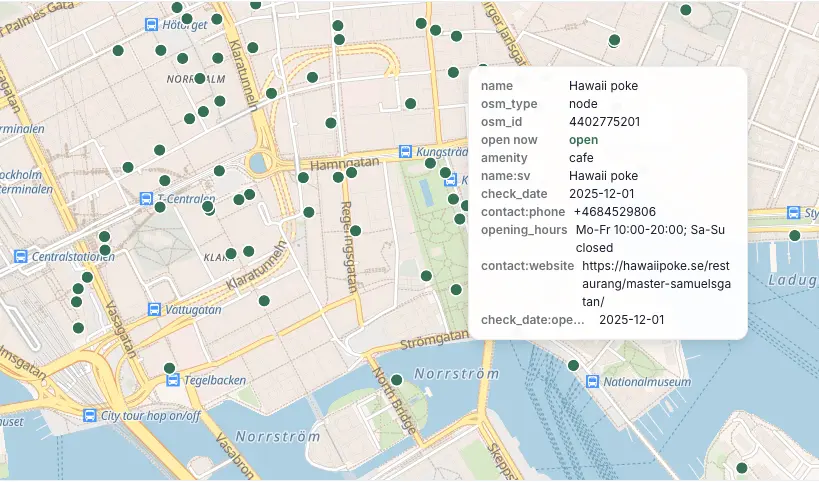
Task: Click the Vasabron bridge label
Action: click(235, 455)
